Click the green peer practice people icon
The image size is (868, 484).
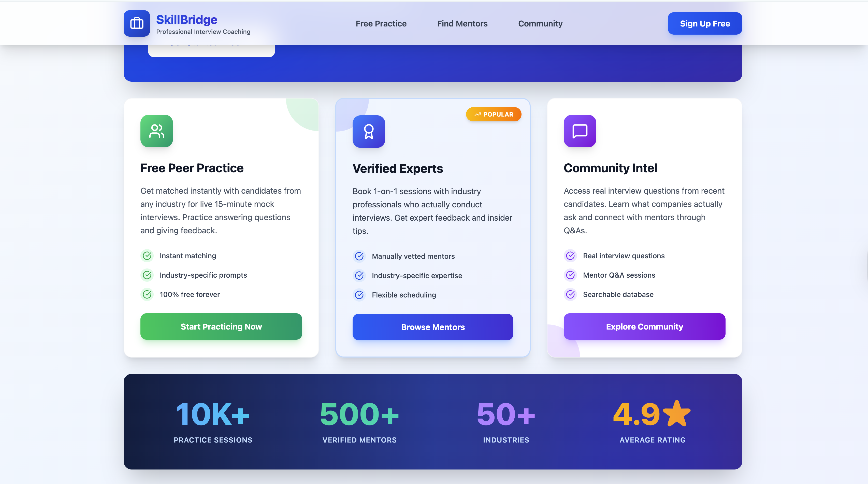click(x=156, y=131)
